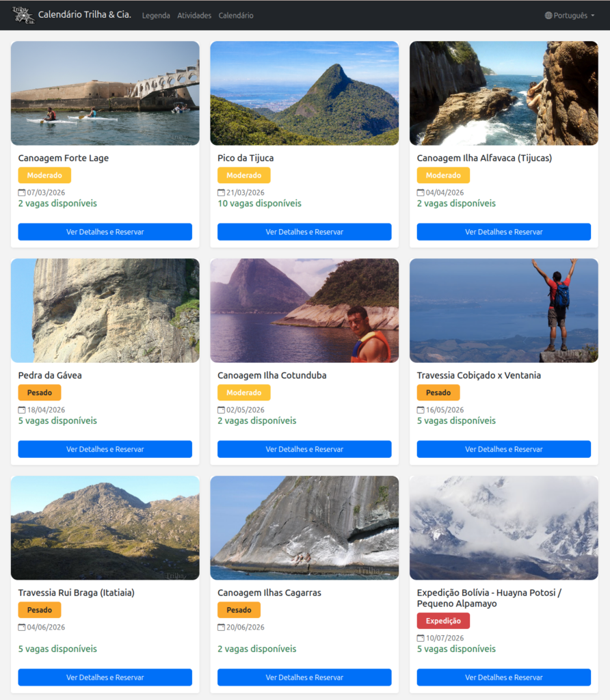
Task: Click the Moderado badge on Canoagem Ilha Alfavaca
Action: pyautogui.click(x=443, y=176)
